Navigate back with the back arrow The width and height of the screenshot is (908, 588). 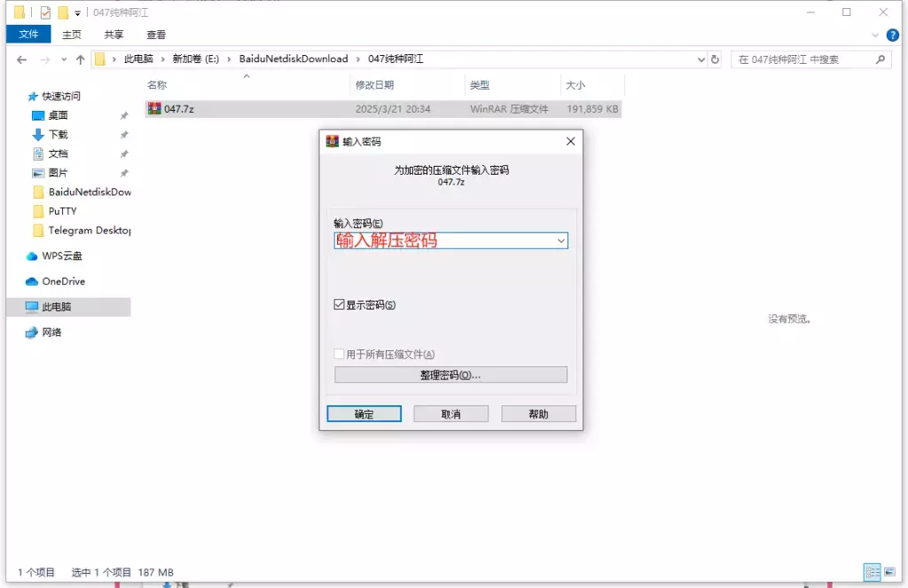(21, 59)
